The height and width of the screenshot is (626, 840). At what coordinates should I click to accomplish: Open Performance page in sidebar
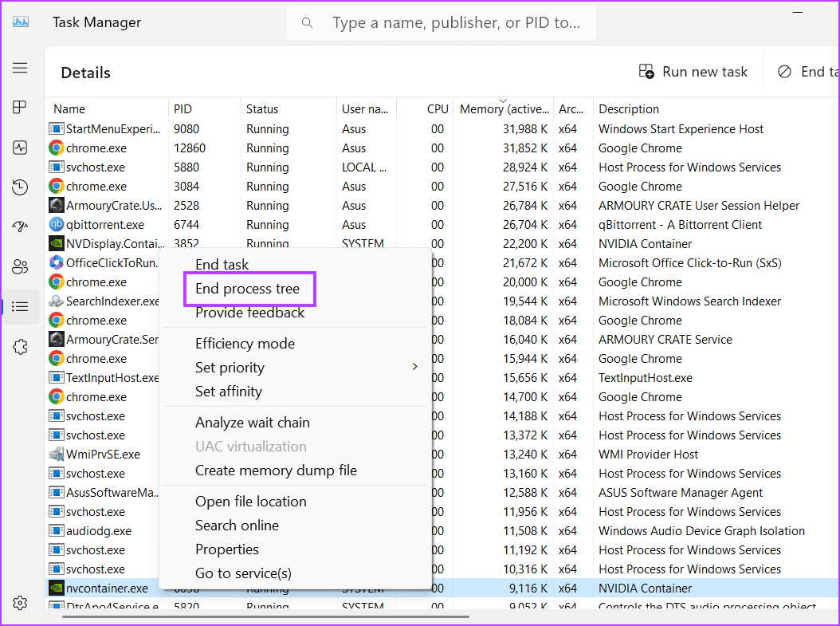tap(20, 148)
